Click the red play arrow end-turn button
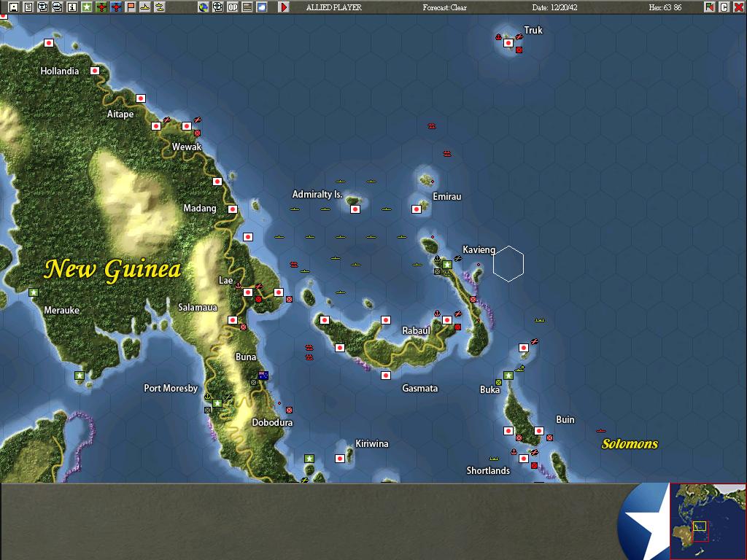This screenshot has height=560, width=747. tap(284, 7)
